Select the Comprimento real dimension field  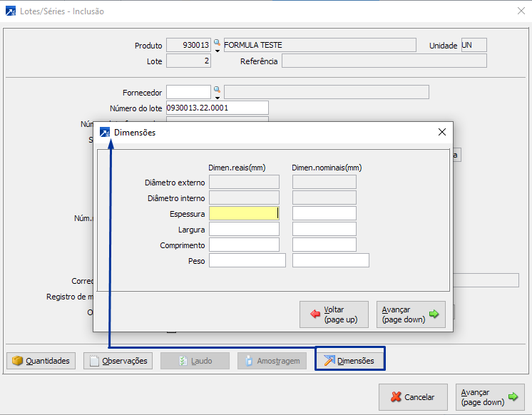(244, 245)
